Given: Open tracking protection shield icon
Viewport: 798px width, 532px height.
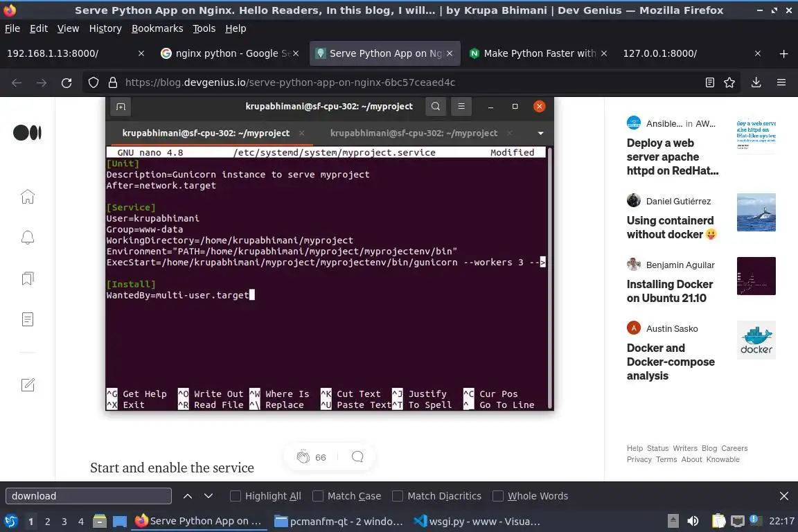Looking at the screenshot, I should coord(93,82).
